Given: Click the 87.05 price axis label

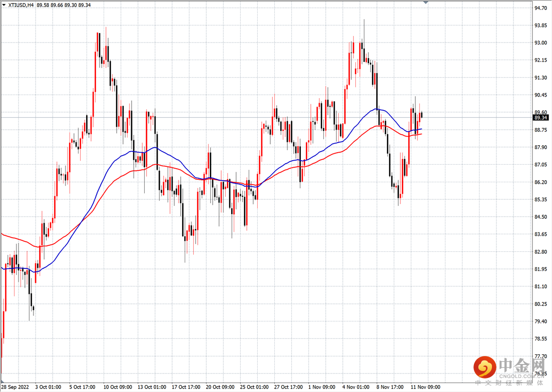Looking at the screenshot, I should pos(540,165).
